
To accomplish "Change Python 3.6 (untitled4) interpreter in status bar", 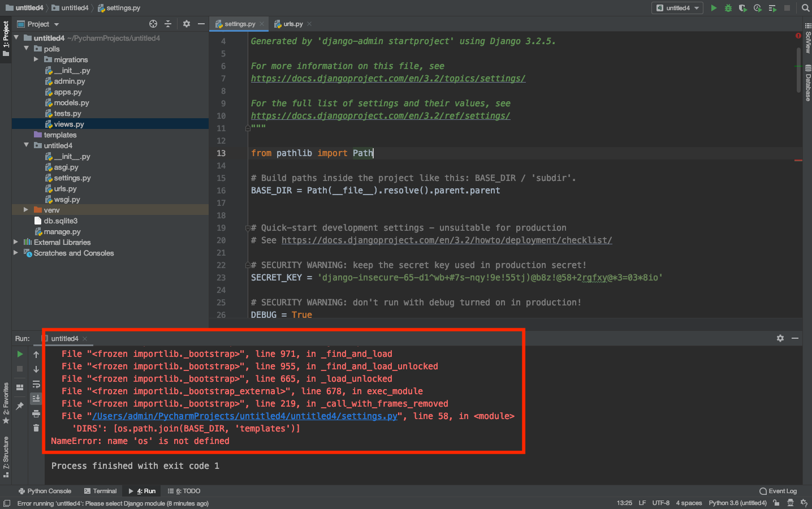I will pyautogui.click(x=738, y=503).
